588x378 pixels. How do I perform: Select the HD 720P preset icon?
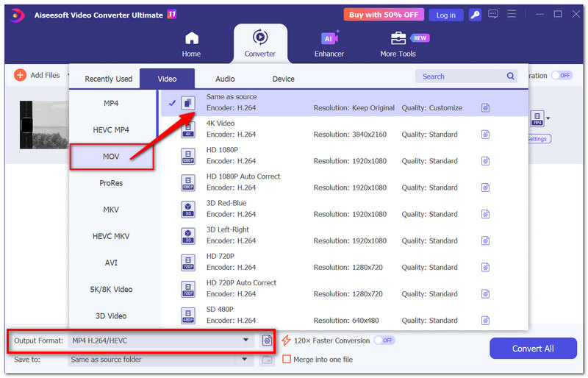pos(188,263)
